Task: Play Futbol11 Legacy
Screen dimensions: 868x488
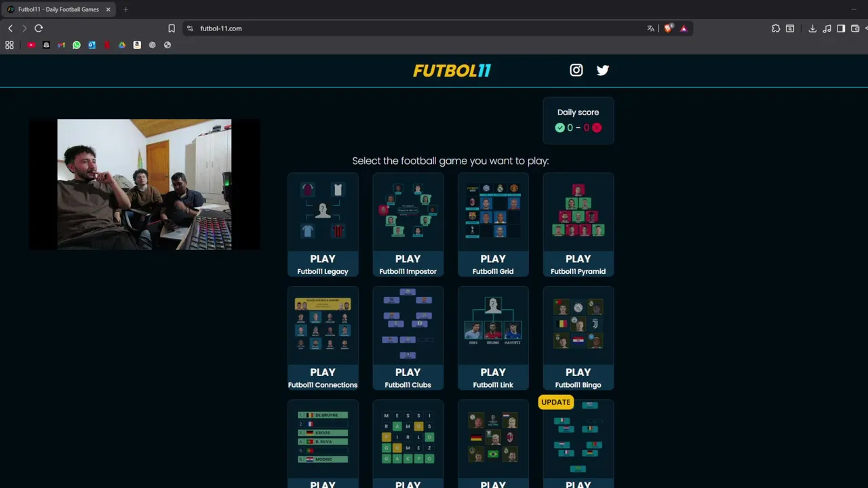Action: [323, 264]
